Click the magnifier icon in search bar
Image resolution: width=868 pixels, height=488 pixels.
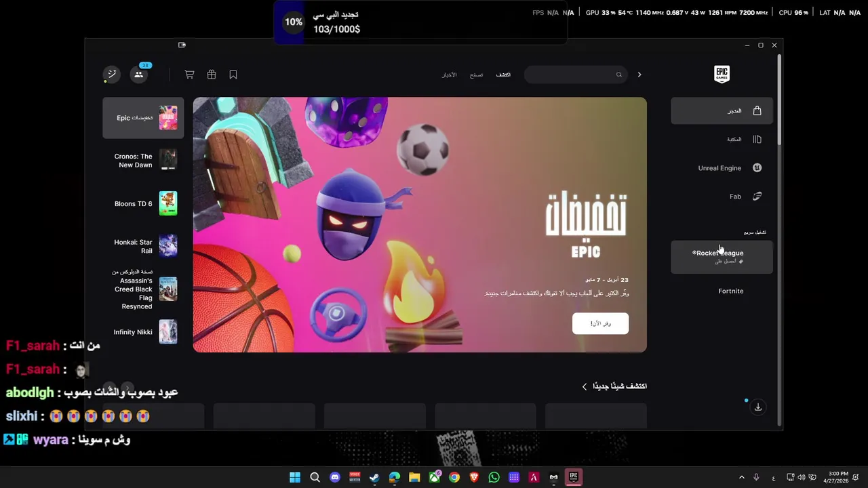(618, 75)
